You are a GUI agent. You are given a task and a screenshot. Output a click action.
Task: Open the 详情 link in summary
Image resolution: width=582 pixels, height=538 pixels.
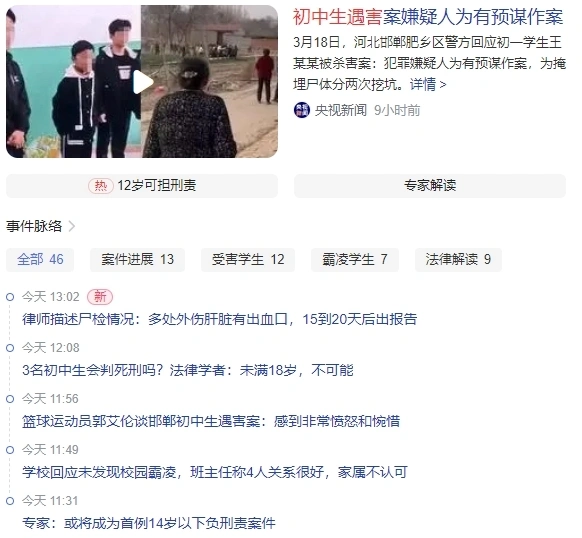pyautogui.click(x=428, y=85)
